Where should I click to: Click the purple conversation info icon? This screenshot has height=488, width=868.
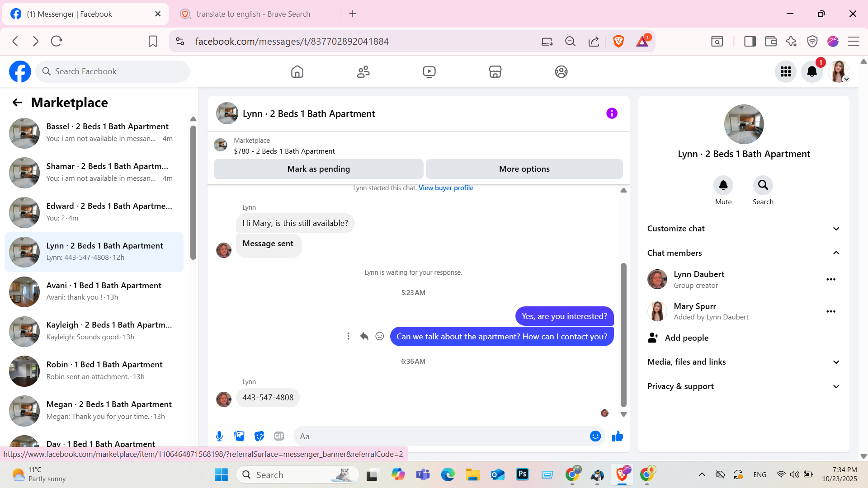[612, 113]
